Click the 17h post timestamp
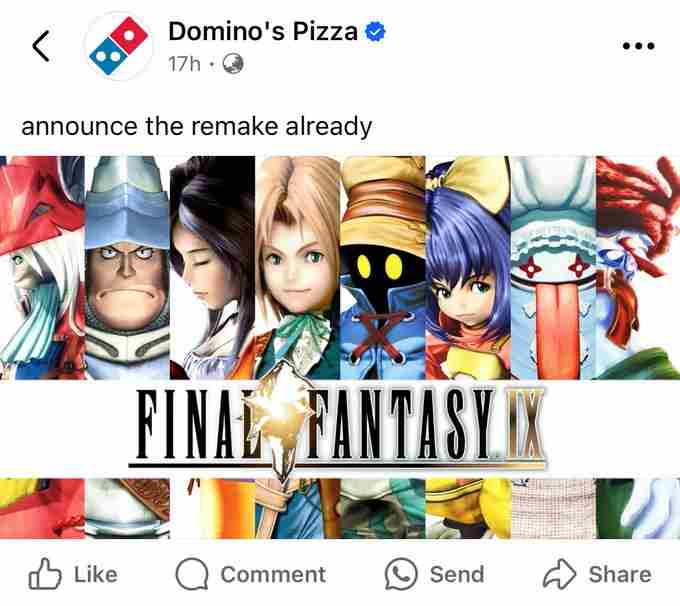 coord(184,64)
